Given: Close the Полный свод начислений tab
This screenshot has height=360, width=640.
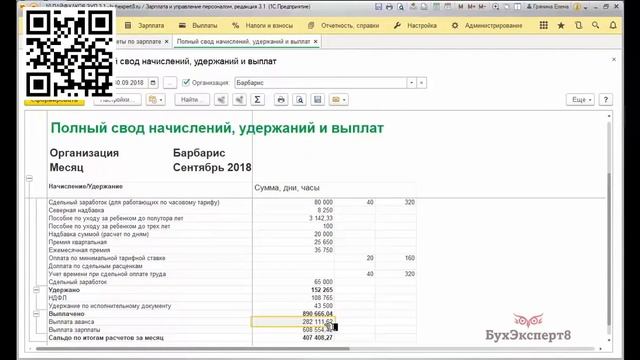Looking at the screenshot, I should [x=316, y=42].
